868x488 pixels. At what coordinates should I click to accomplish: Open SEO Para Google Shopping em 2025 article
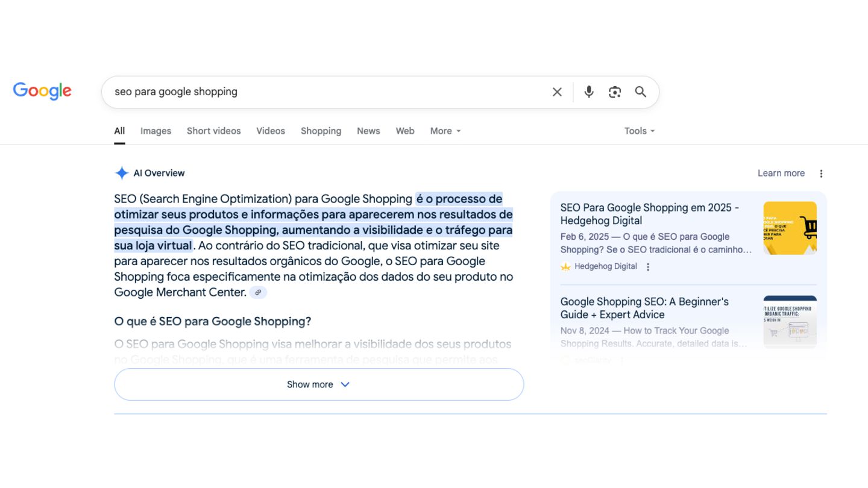(650, 214)
